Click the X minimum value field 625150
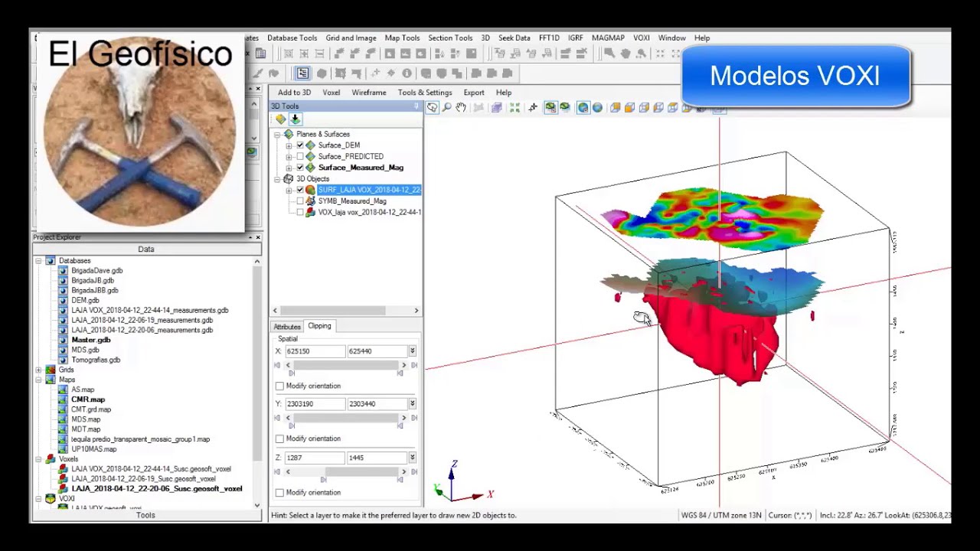This screenshot has height=551, width=980. coord(315,350)
